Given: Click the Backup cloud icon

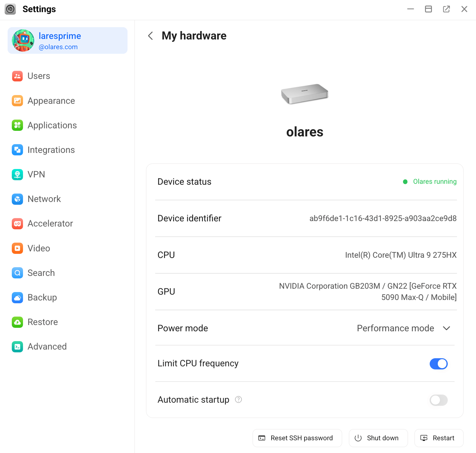Looking at the screenshot, I should pyautogui.click(x=17, y=297).
